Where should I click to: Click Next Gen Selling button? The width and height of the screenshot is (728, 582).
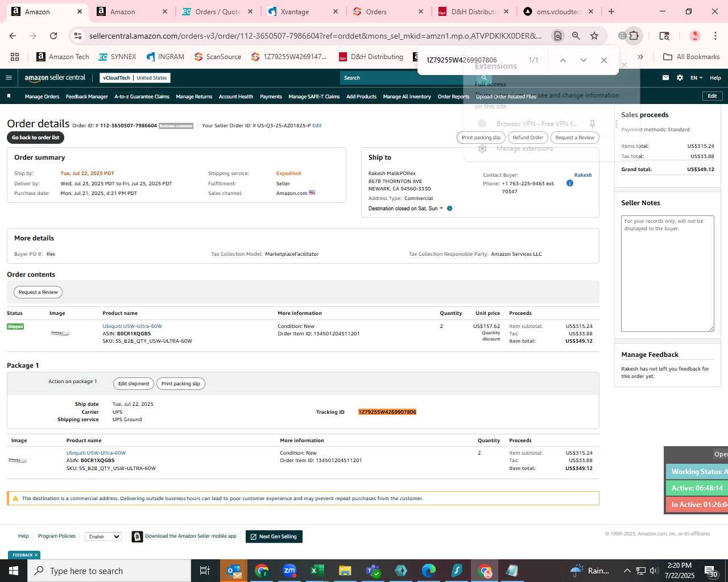click(x=274, y=537)
